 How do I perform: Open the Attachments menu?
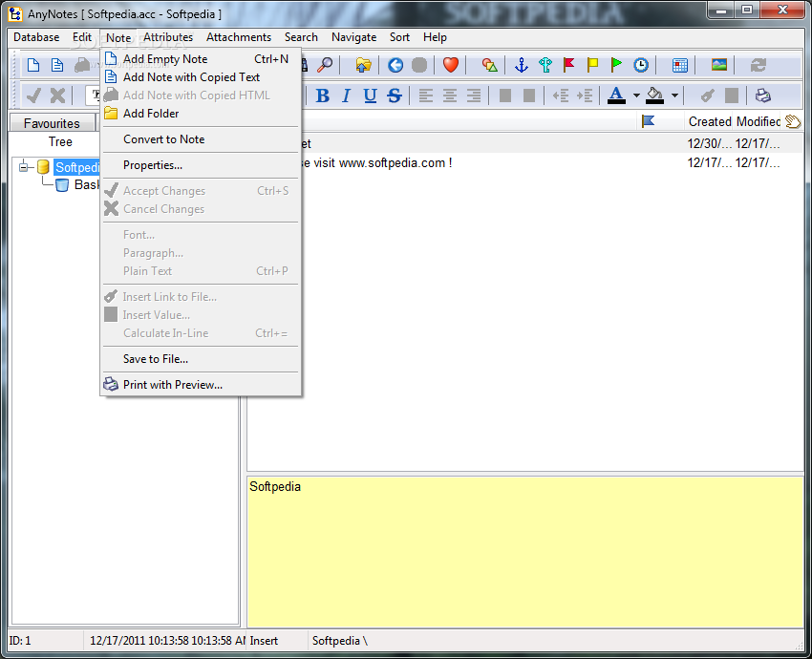coord(239,37)
